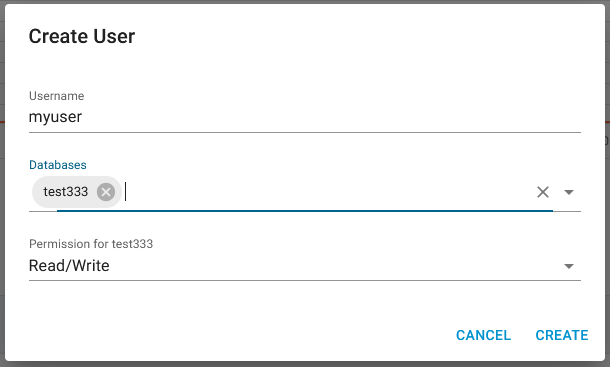
Task: Select the Read/Write permission value
Action: tap(69, 265)
